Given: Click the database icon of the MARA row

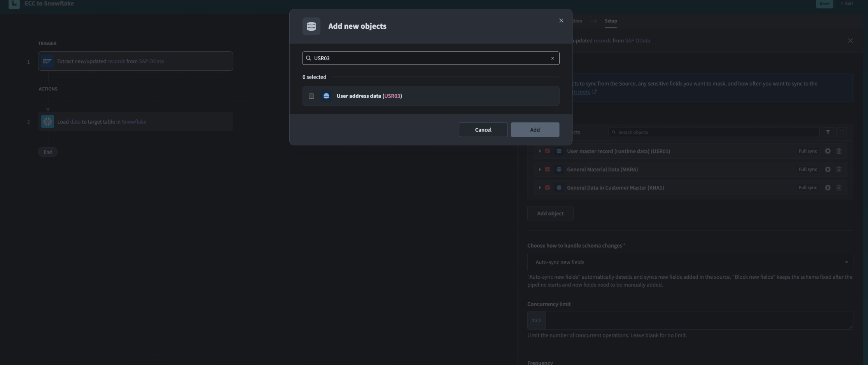Looking at the screenshot, I should pos(559,169).
